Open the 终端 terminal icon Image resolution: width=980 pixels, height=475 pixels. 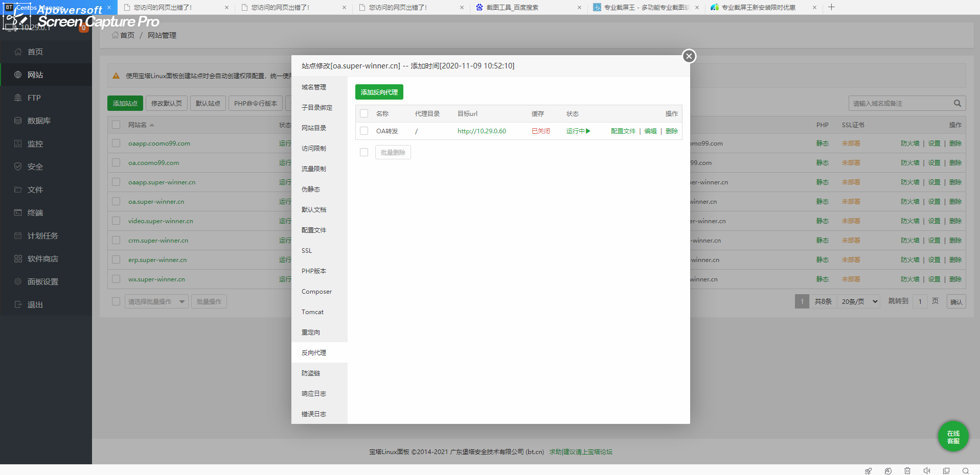click(x=18, y=212)
